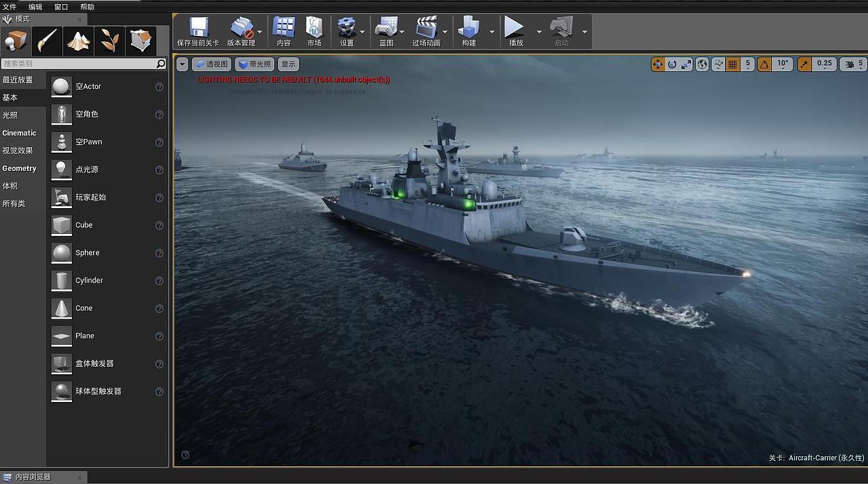Select the 最近放置 category
This screenshot has height=484, width=868.
(x=23, y=80)
